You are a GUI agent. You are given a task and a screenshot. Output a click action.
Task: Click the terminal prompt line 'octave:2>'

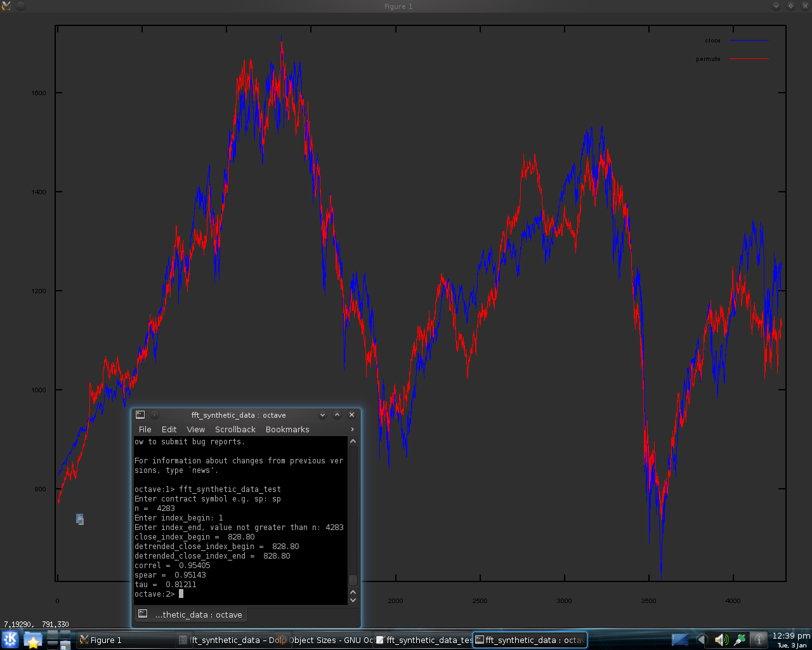154,594
